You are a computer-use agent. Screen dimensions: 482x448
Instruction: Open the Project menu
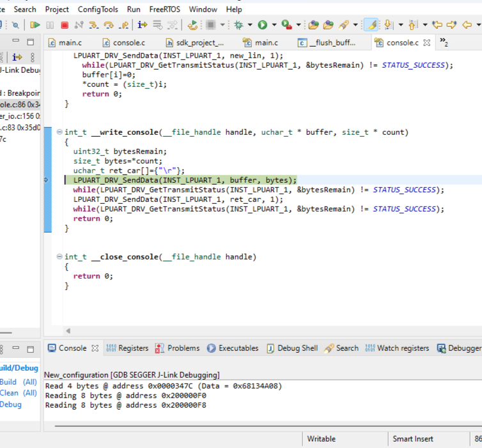pyautogui.click(x=57, y=10)
